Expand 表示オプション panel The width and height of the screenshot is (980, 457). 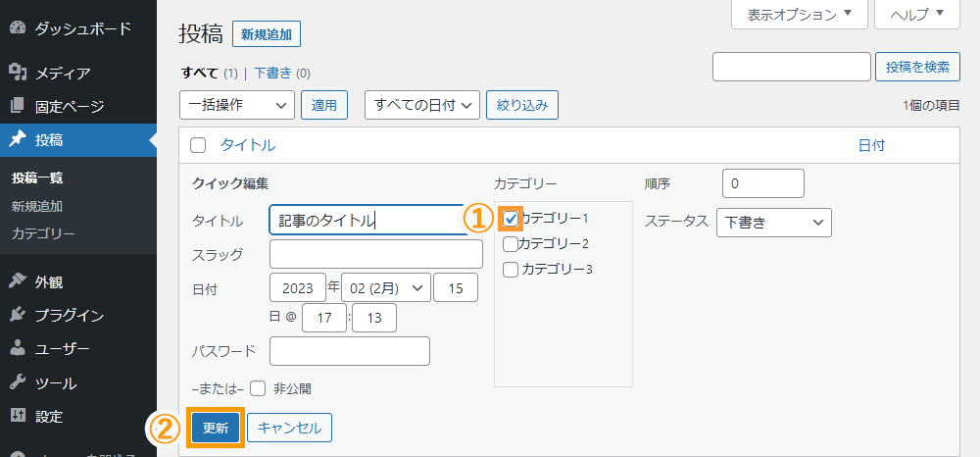(800, 15)
